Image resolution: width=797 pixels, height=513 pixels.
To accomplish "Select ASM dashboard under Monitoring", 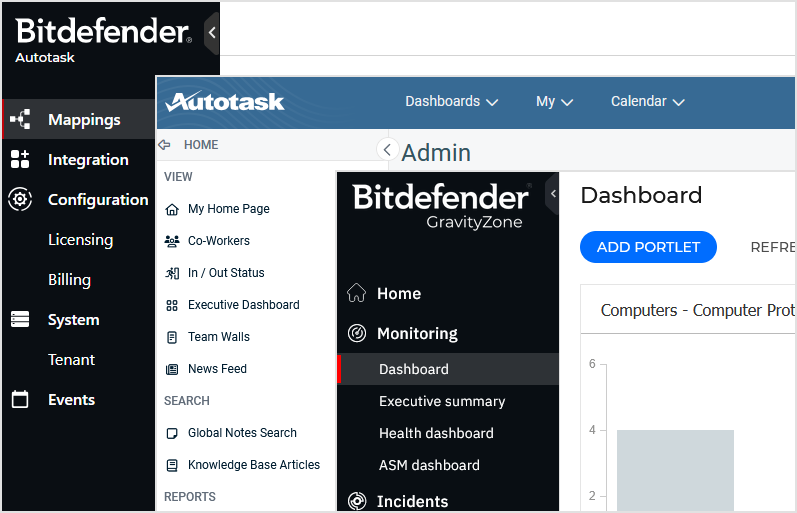I will coord(430,465).
